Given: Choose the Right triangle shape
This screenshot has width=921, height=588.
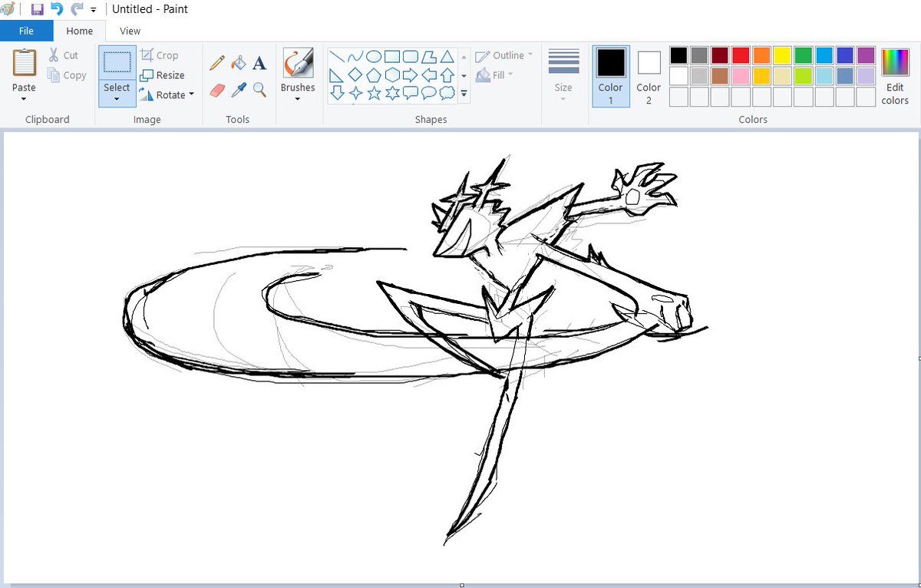Looking at the screenshot, I should (x=336, y=74).
